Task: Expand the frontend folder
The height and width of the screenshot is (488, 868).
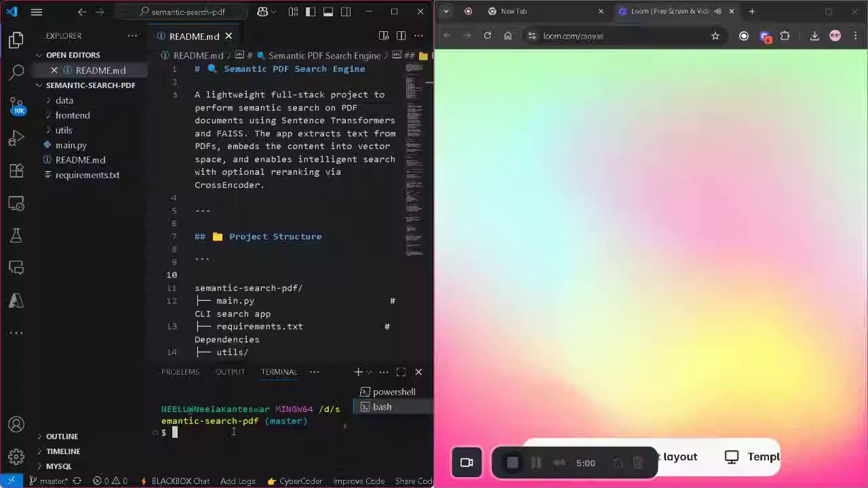Action: [72, 115]
